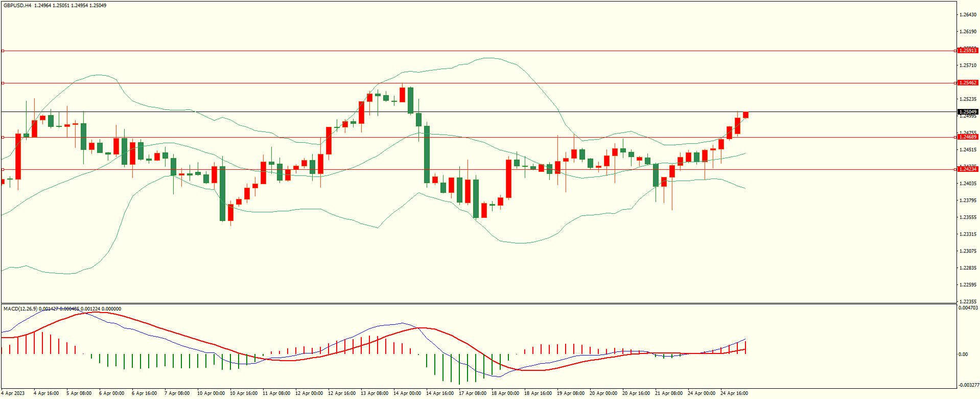Click left handle of 1.24234 horizontal line
Image resolution: width=980 pixels, height=399 pixels.
coord(3,169)
